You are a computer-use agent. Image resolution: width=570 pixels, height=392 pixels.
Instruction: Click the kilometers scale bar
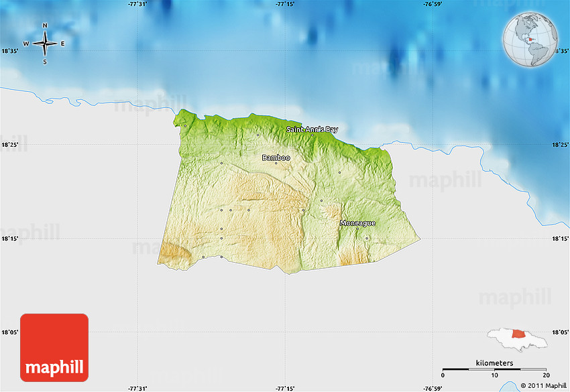click(494, 369)
